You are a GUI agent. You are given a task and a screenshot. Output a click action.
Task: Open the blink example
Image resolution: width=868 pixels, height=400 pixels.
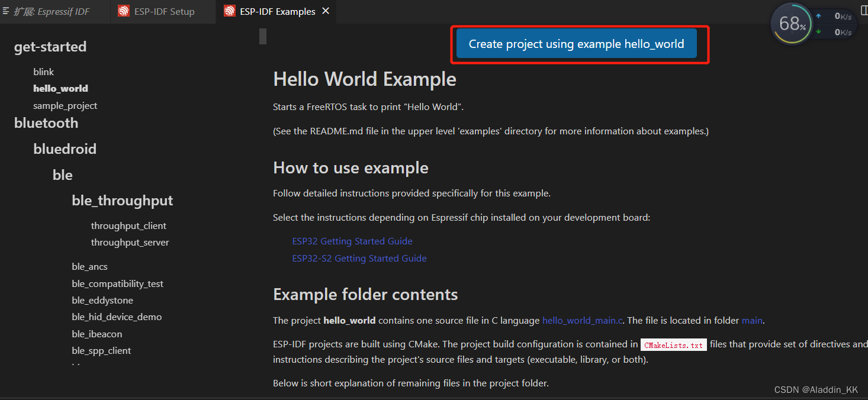tap(43, 72)
